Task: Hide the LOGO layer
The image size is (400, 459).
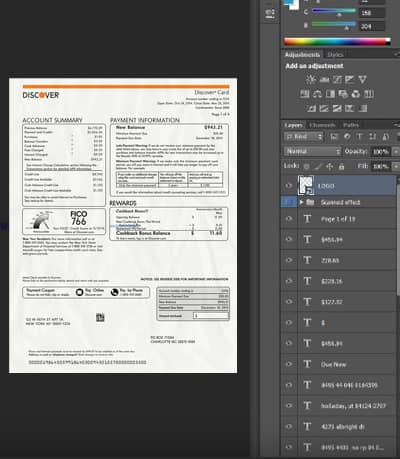Action: (289, 185)
